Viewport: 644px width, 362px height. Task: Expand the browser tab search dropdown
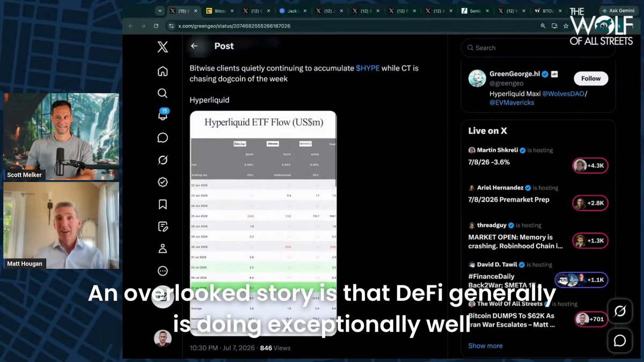[160, 11]
